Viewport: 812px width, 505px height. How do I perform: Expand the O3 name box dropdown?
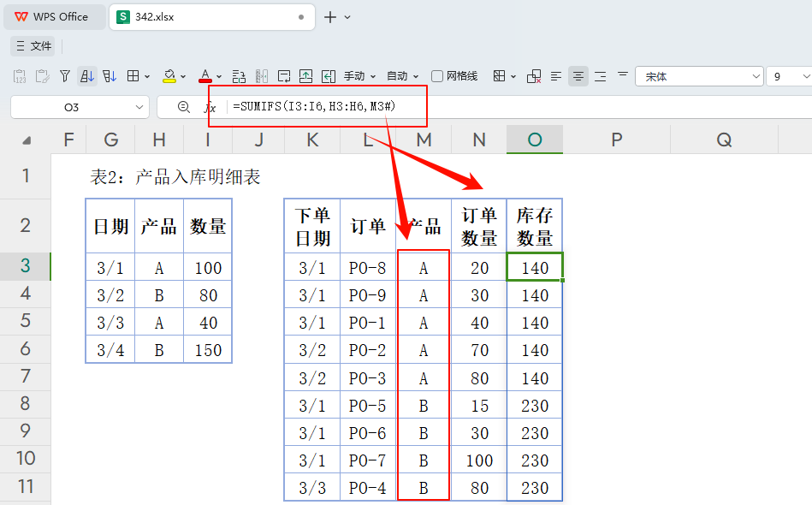(139, 107)
